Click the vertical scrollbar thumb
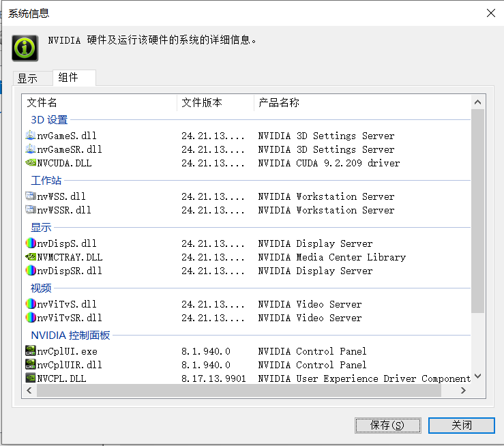 click(x=477, y=211)
